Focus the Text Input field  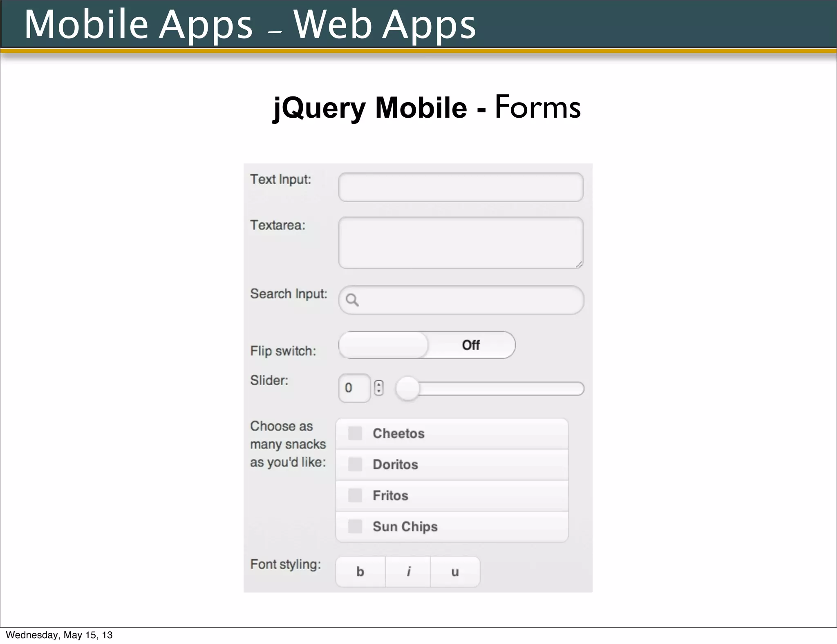(461, 187)
